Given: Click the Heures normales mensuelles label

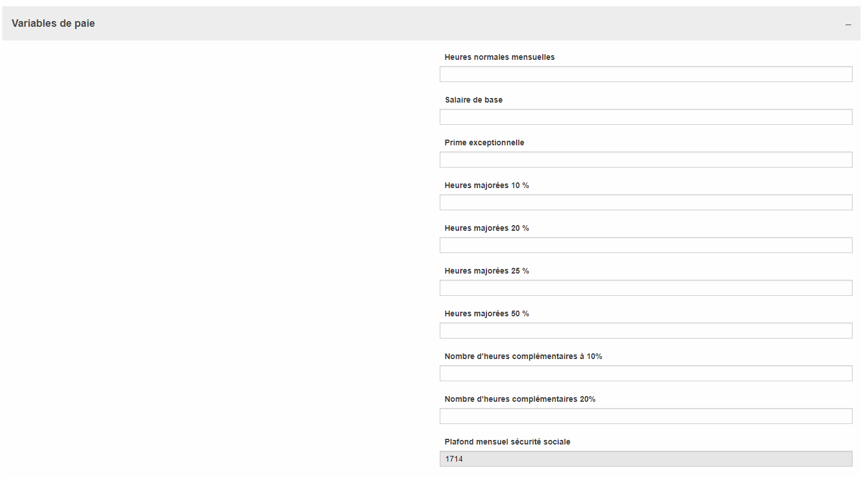Looking at the screenshot, I should pyautogui.click(x=499, y=57).
